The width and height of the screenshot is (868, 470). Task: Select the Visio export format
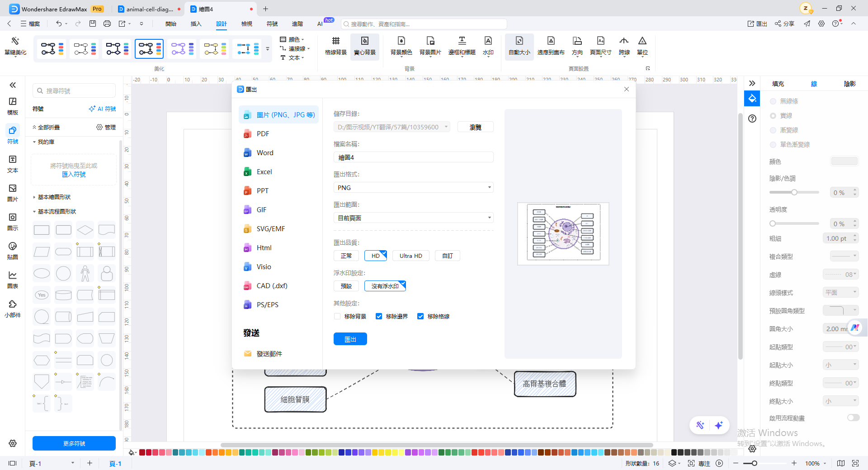coord(278,267)
